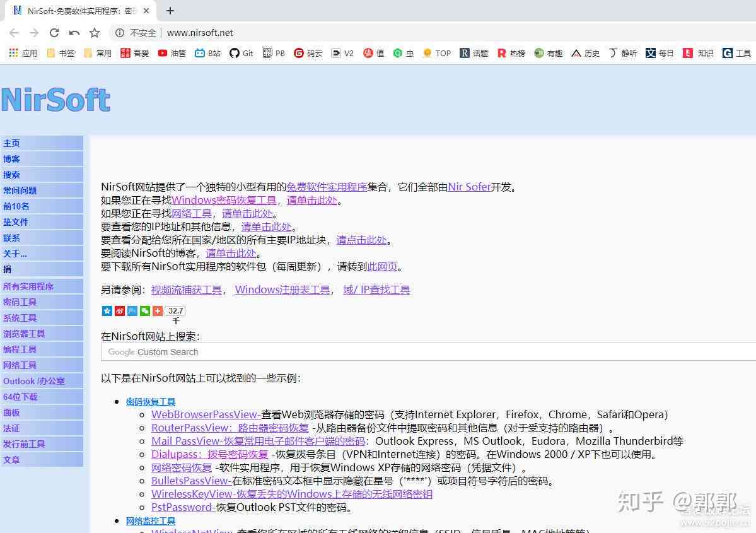This screenshot has width=756, height=533.
Task: Select Outlook /办公室 in the sidebar
Action: (x=42, y=381)
